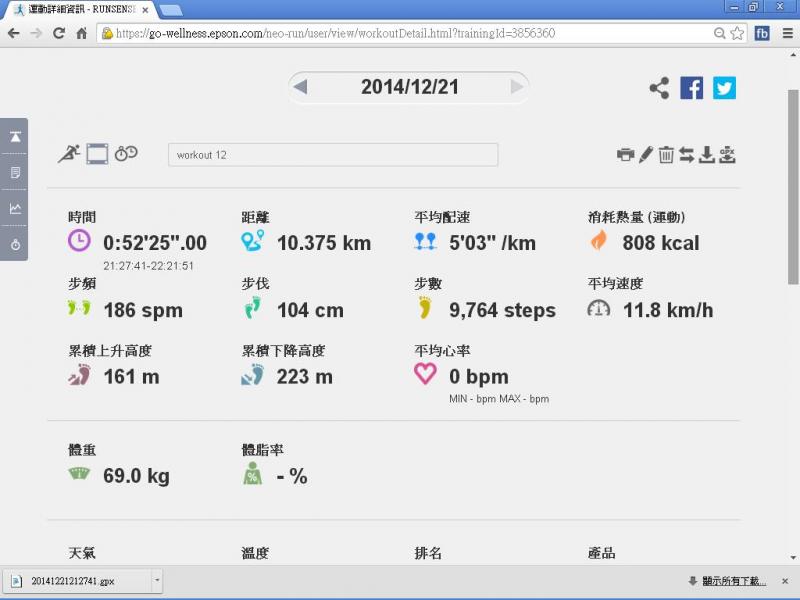Select the RUNSENSE browser tab
The width and height of the screenshot is (800, 600).
[81, 10]
